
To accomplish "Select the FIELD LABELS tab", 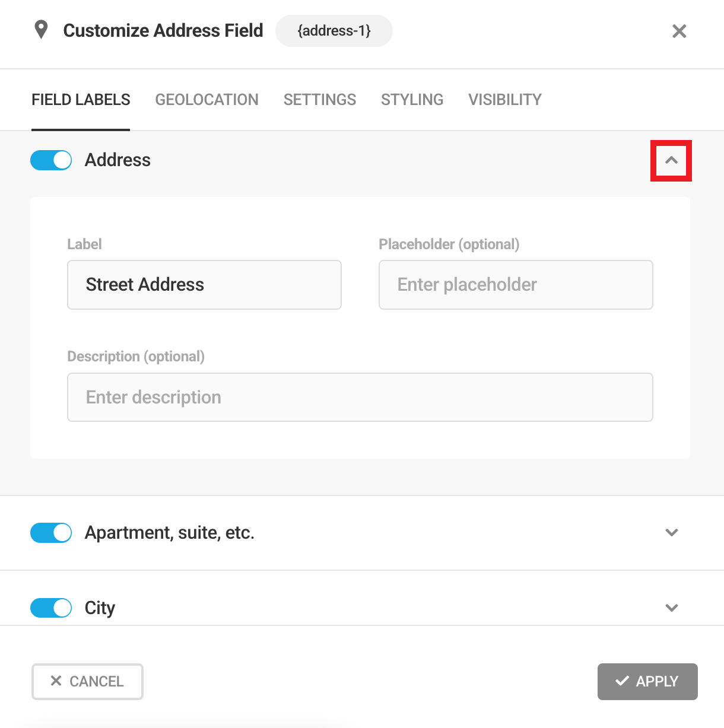I will click(x=81, y=100).
